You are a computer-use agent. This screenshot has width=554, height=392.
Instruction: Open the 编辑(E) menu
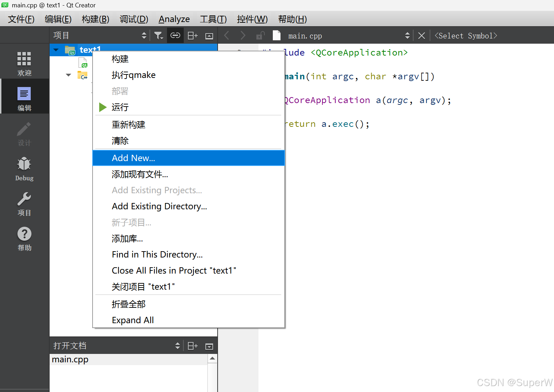(x=58, y=19)
